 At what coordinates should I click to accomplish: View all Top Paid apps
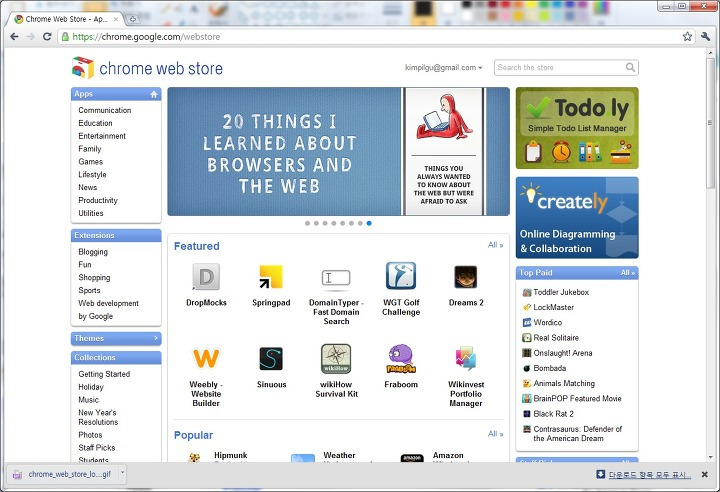628,272
